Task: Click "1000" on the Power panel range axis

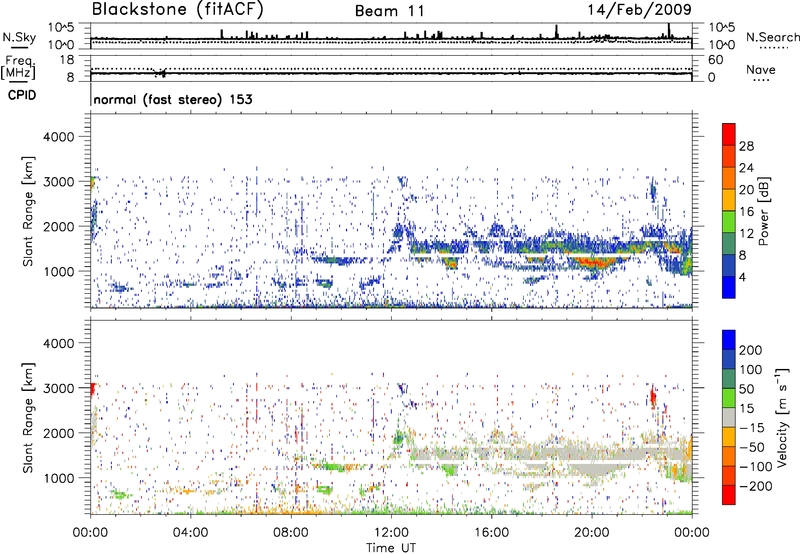Action: click(x=59, y=271)
